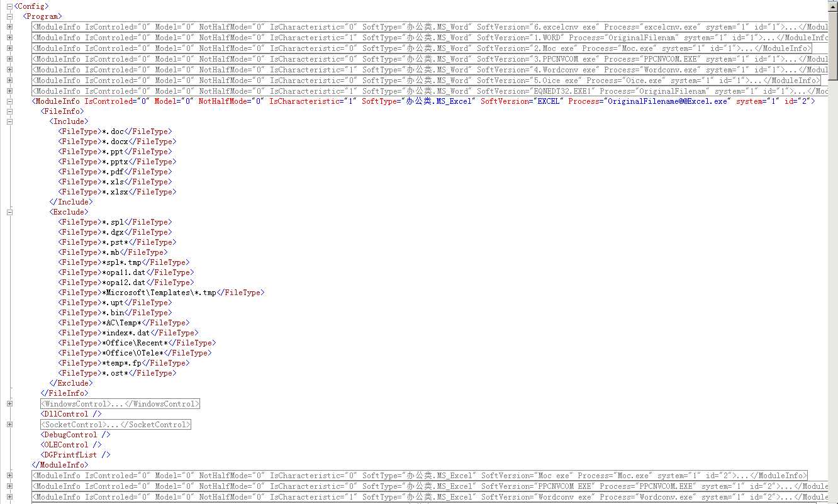Expand the 5.Oice exe ModuleInfo node
Viewport: 838px width, 504px height.
point(9,81)
